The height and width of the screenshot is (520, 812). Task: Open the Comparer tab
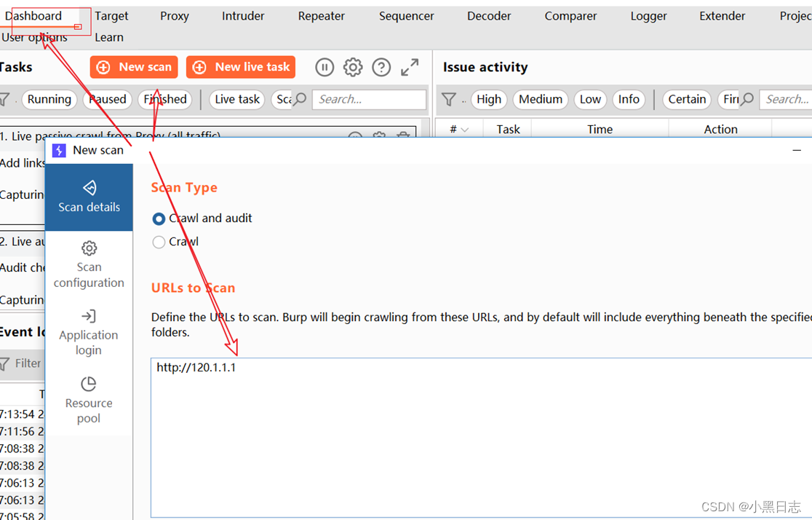570,16
